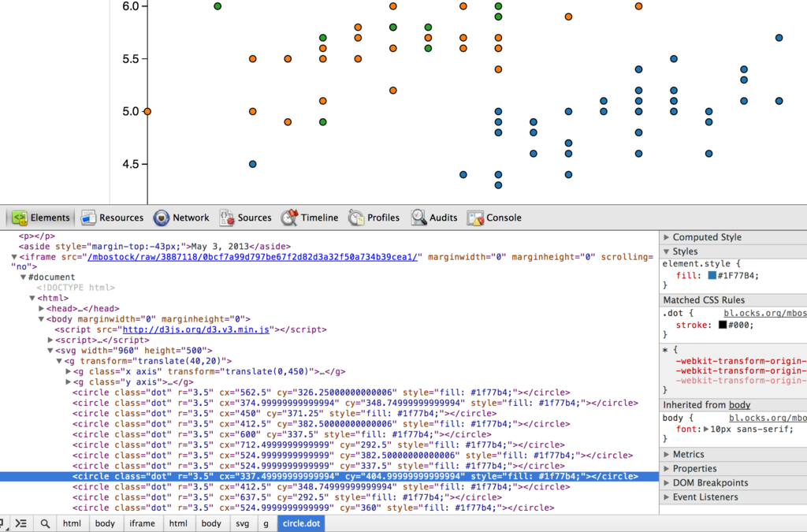The width and height of the screenshot is (807, 532).
Task: Collapse the svg width=960 node
Action: [x=50, y=351]
